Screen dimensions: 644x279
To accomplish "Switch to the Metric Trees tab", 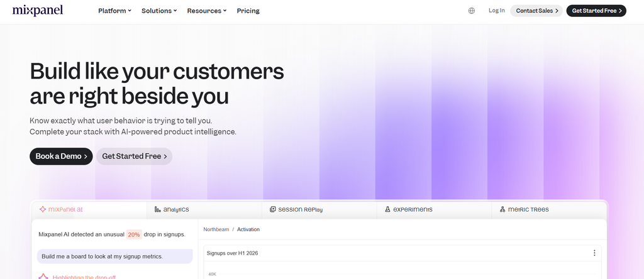I will click(549, 209).
